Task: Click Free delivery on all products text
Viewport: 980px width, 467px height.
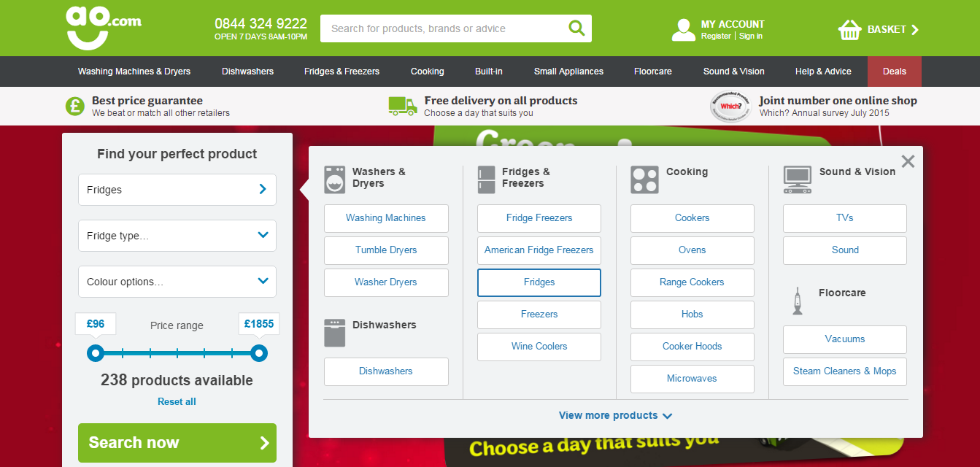Action: pyautogui.click(x=501, y=101)
